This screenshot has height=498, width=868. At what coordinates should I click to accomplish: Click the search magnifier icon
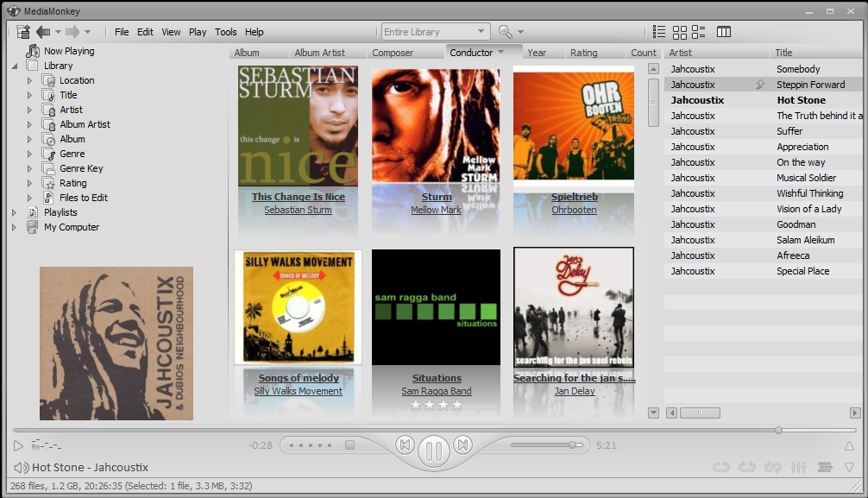(505, 32)
